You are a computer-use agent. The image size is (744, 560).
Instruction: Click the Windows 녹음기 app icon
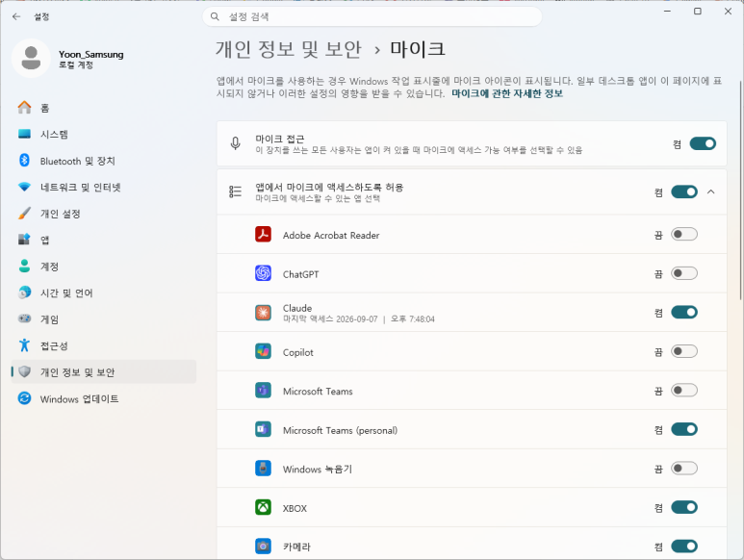click(x=264, y=469)
